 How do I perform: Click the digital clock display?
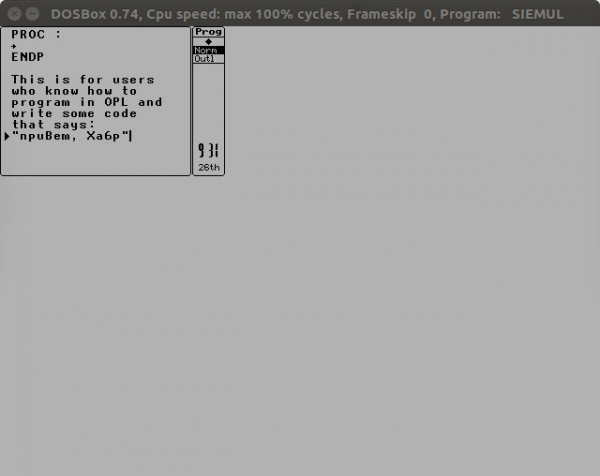209,150
